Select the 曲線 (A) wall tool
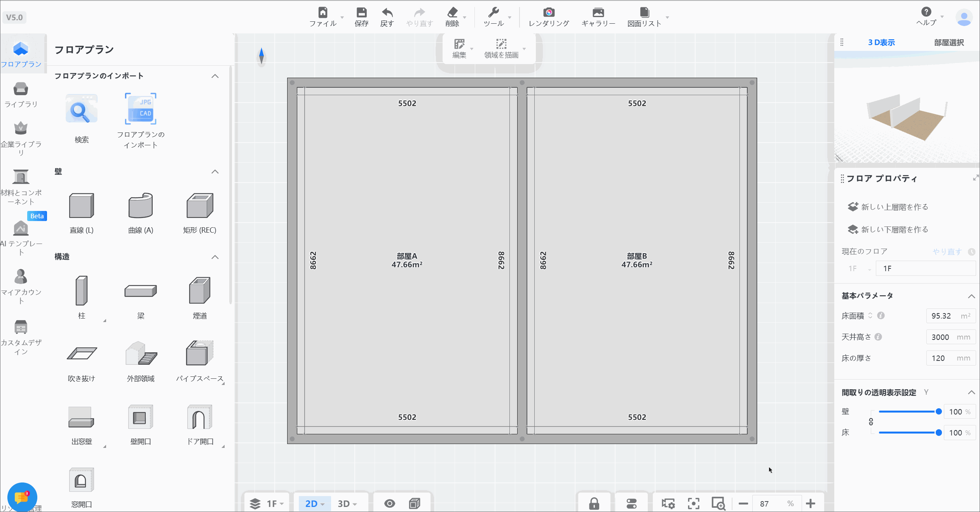 [141, 205]
